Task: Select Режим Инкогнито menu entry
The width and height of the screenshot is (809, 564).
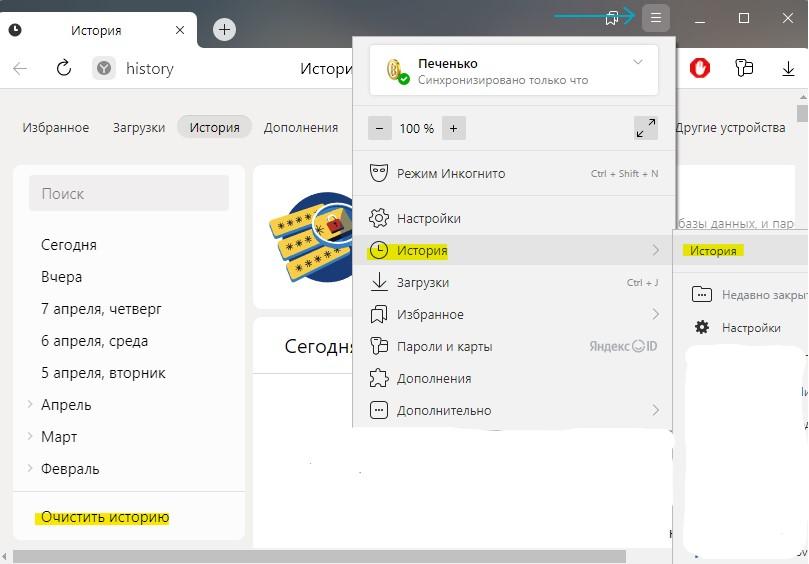Action: (x=514, y=173)
